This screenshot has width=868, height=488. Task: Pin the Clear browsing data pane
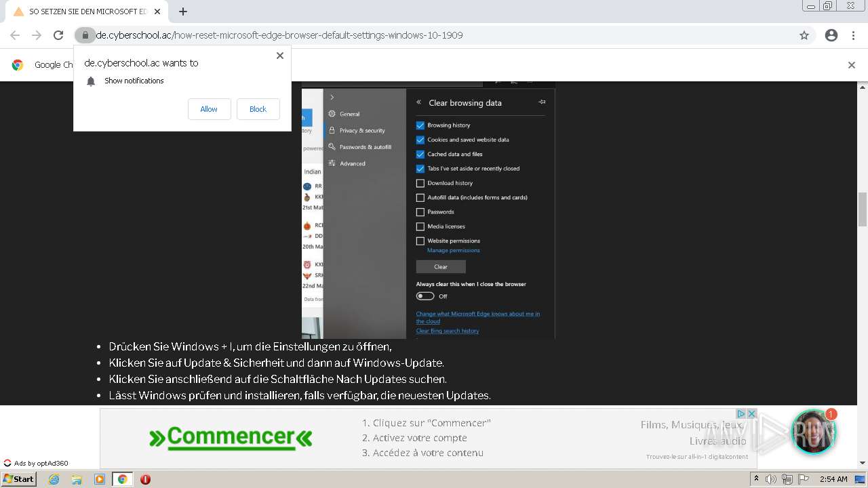pos(542,102)
